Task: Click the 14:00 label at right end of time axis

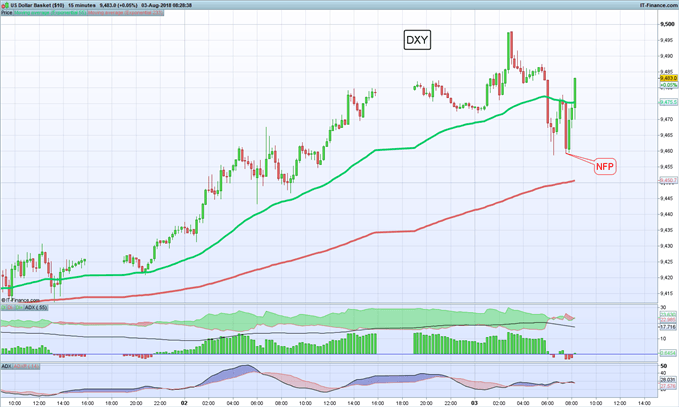Action: tap(644, 403)
